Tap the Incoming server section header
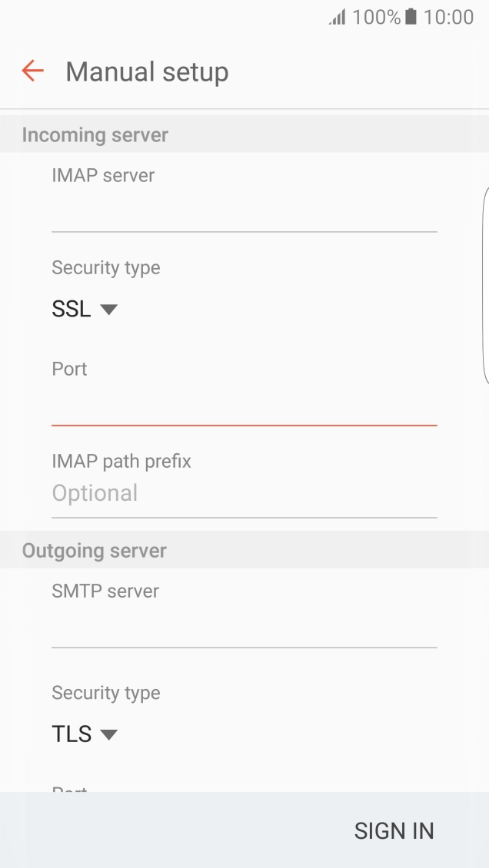The image size is (489, 868). (95, 135)
